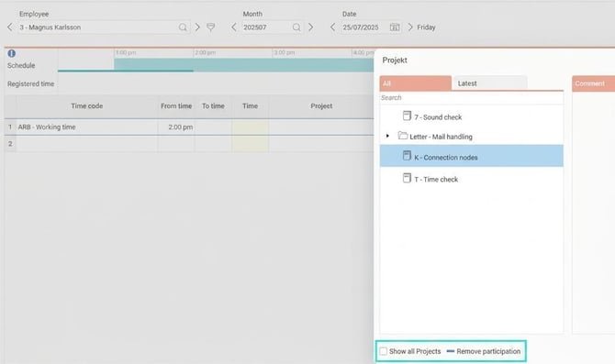615x364 pixels.
Task: Open the Comment tab
Action: [593, 83]
